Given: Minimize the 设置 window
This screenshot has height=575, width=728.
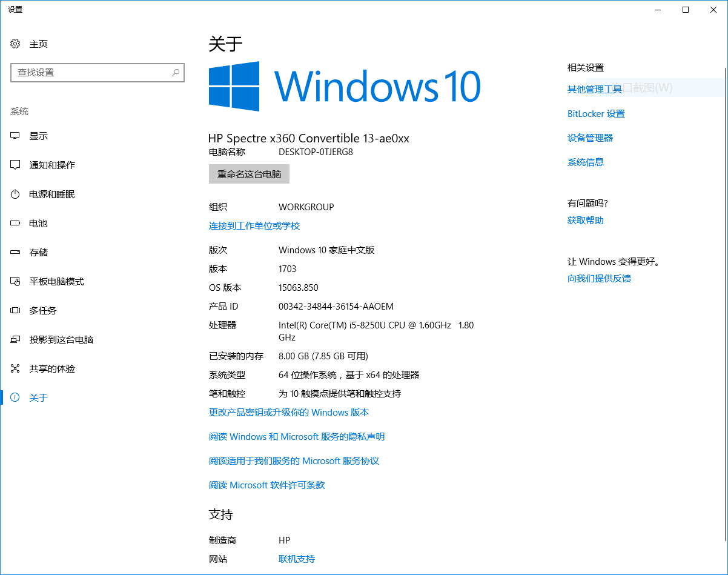Looking at the screenshot, I should (658, 10).
